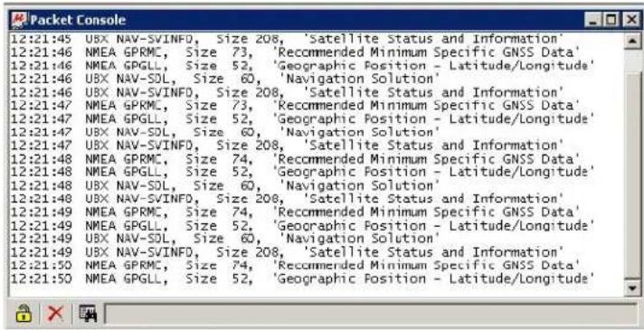
Task: Select the 12:21:47 UBX NAV-SOL line
Action: pyautogui.click(x=225, y=132)
